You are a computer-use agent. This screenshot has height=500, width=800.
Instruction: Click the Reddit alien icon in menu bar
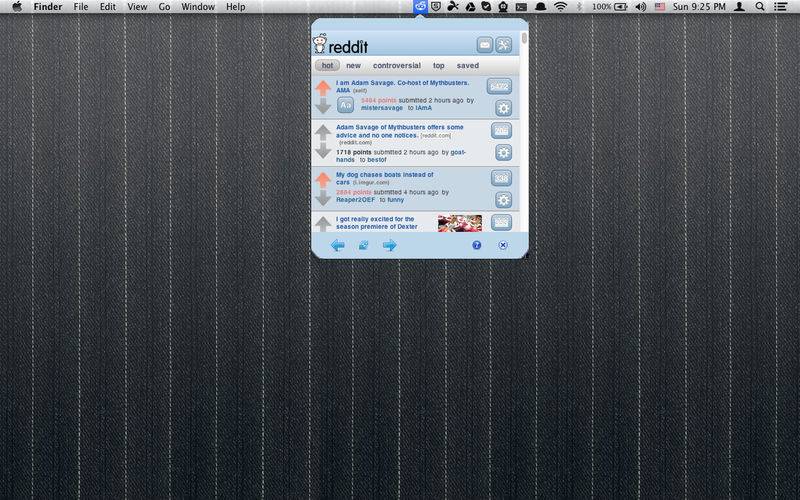click(420, 7)
